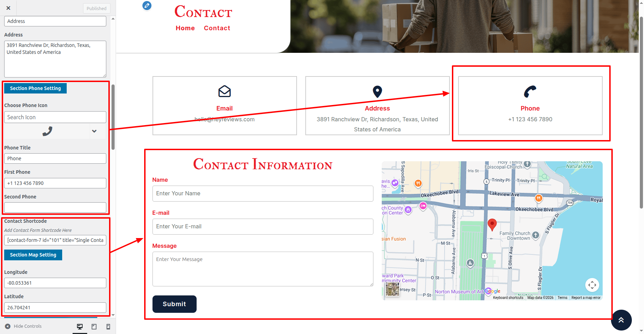Open the Contact breadcrumb link

tap(217, 28)
